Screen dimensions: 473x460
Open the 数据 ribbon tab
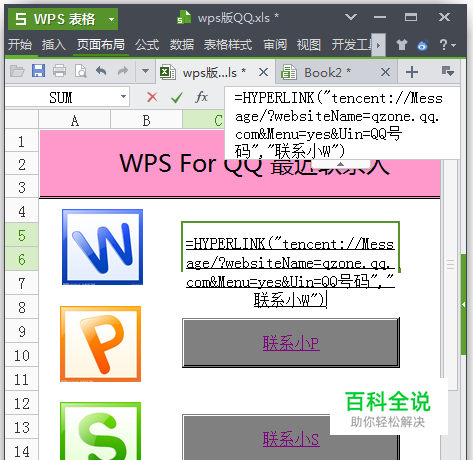[182, 45]
